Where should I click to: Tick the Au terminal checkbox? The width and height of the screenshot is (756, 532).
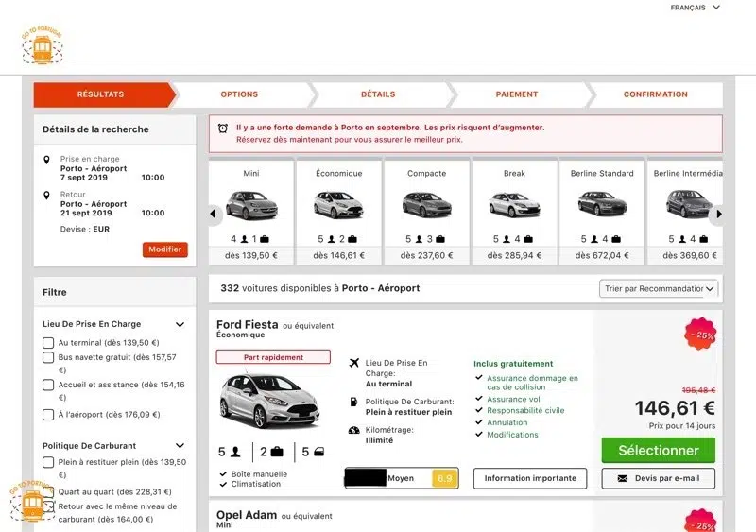(x=48, y=343)
